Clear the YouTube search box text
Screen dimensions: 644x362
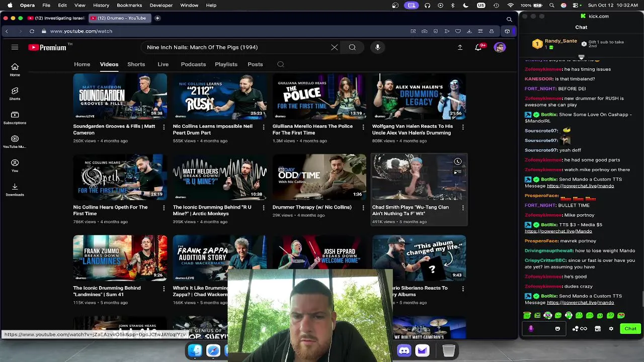click(x=335, y=47)
